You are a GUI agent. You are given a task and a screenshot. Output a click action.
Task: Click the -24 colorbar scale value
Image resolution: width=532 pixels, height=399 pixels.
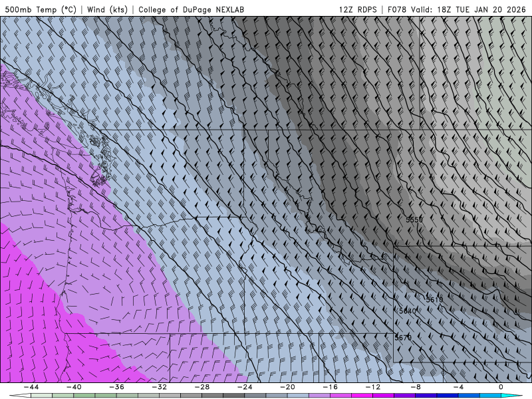(245, 387)
